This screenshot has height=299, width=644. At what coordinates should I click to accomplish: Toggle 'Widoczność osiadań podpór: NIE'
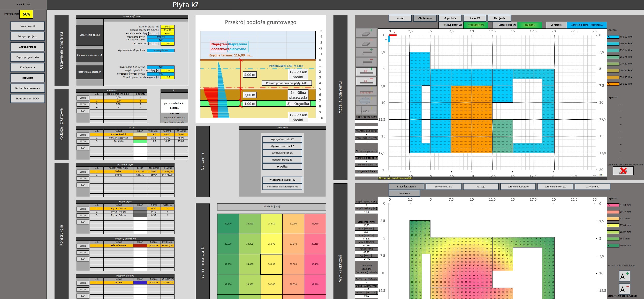pos(282,187)
